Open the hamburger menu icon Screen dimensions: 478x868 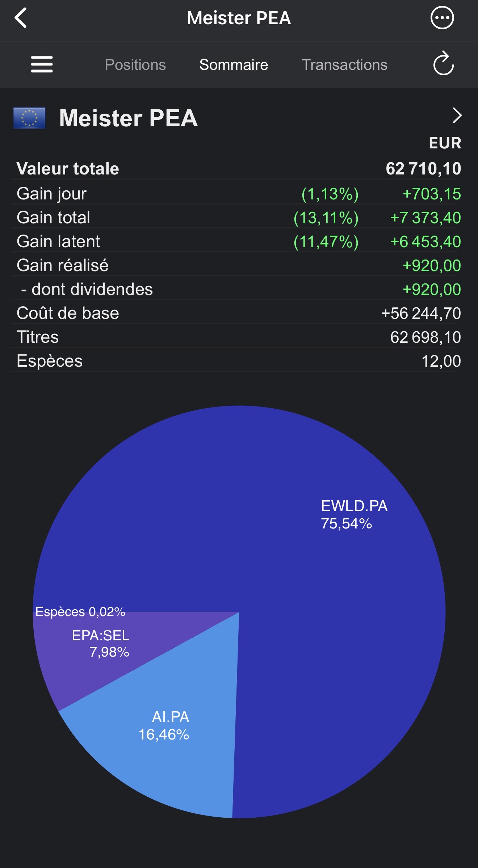pos(42,64)
